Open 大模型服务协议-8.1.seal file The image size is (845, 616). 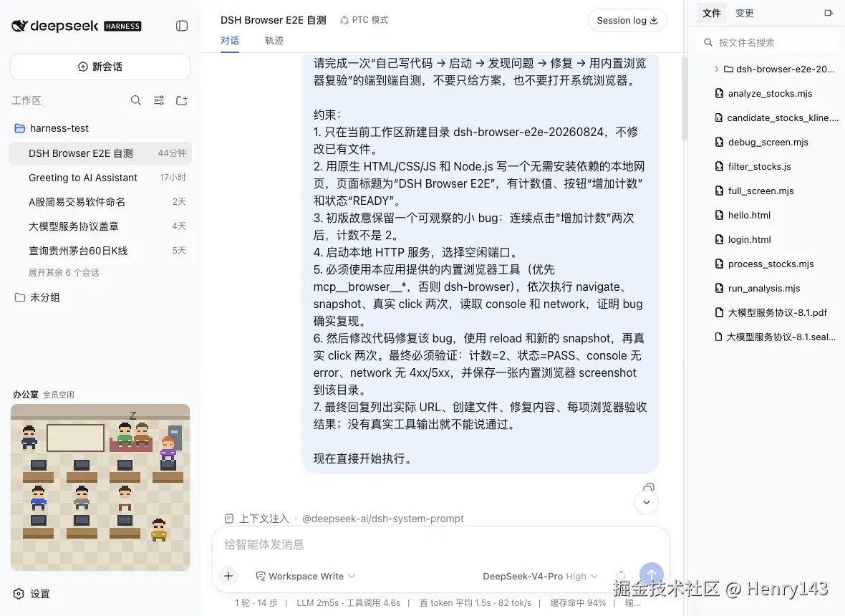[x=774, y=337]
